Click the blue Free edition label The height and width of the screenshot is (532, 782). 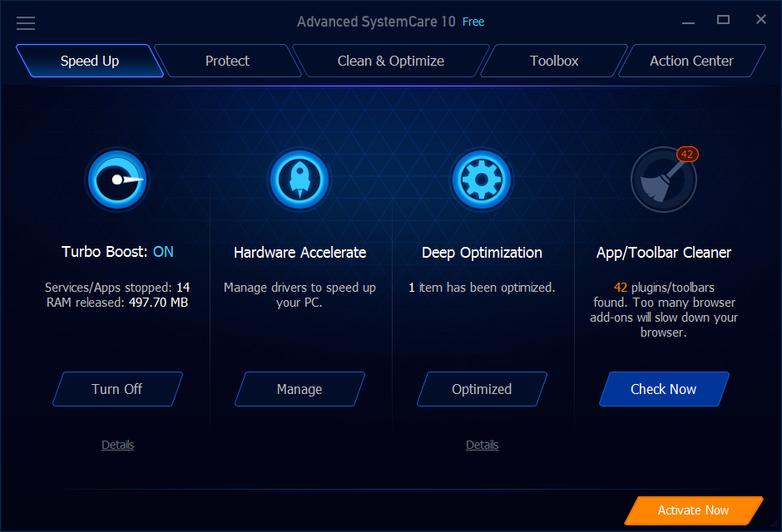coord(473,22)
